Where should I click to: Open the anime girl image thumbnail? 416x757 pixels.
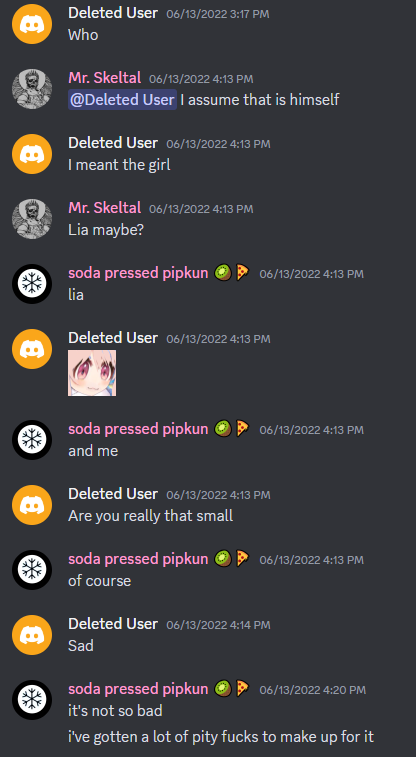92,373
